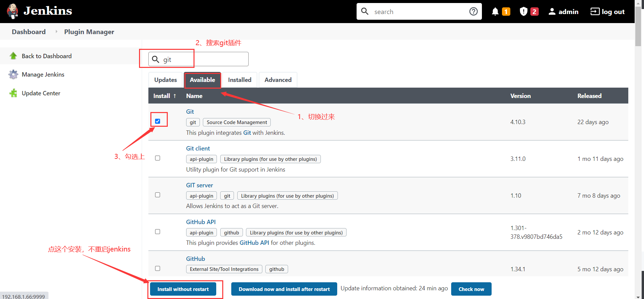
Task: Click the admin user icon
Action: click(552, 12)
